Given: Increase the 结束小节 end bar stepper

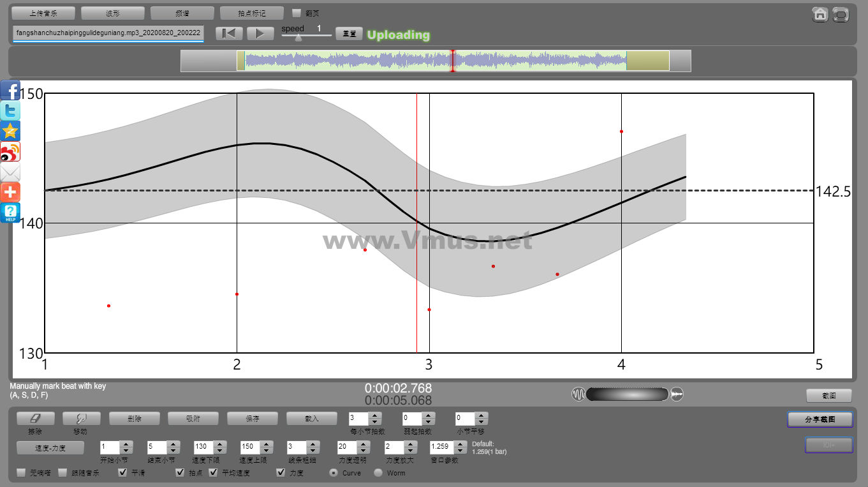Looking at the screenshot, I should coord(173,444).
